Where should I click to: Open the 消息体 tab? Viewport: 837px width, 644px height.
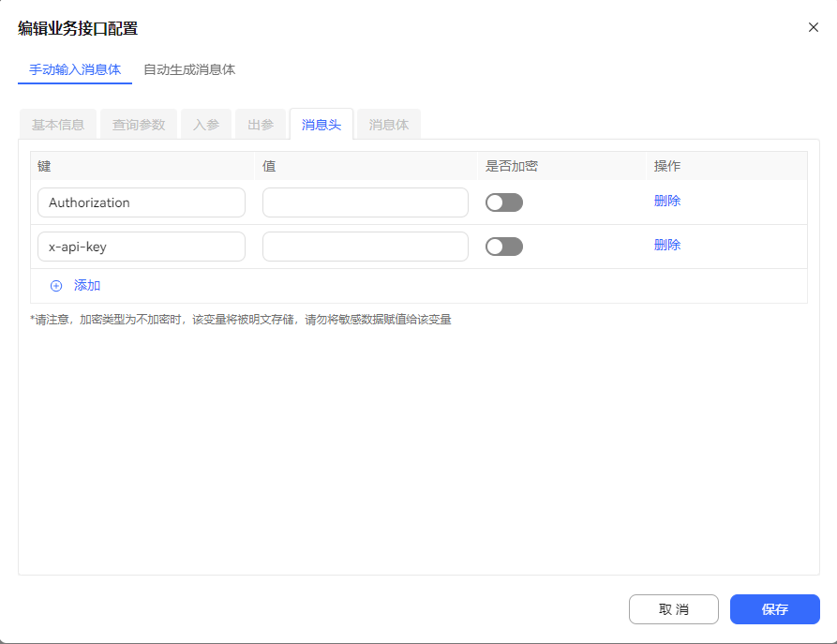click(389, 125)
